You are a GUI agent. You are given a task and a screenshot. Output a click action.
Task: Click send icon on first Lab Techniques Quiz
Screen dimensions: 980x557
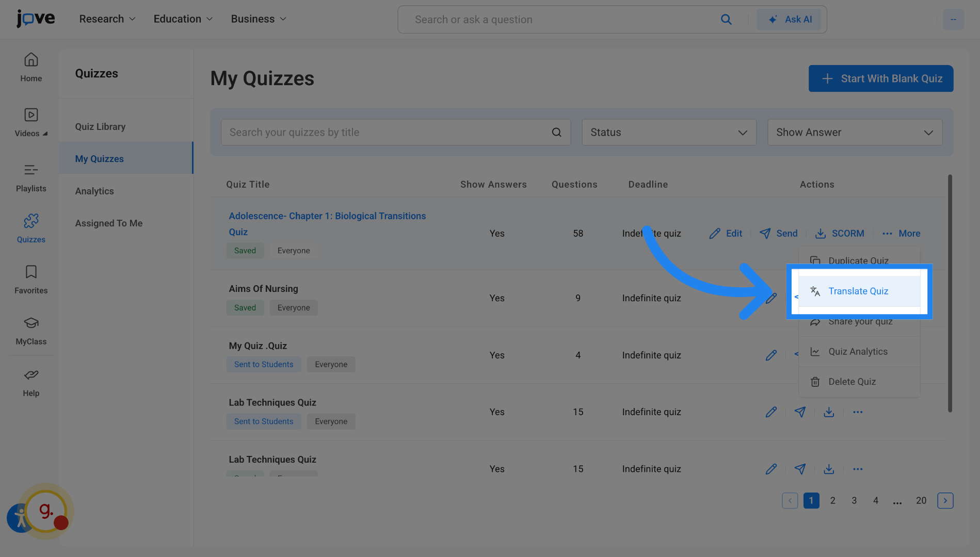point(800,412)
